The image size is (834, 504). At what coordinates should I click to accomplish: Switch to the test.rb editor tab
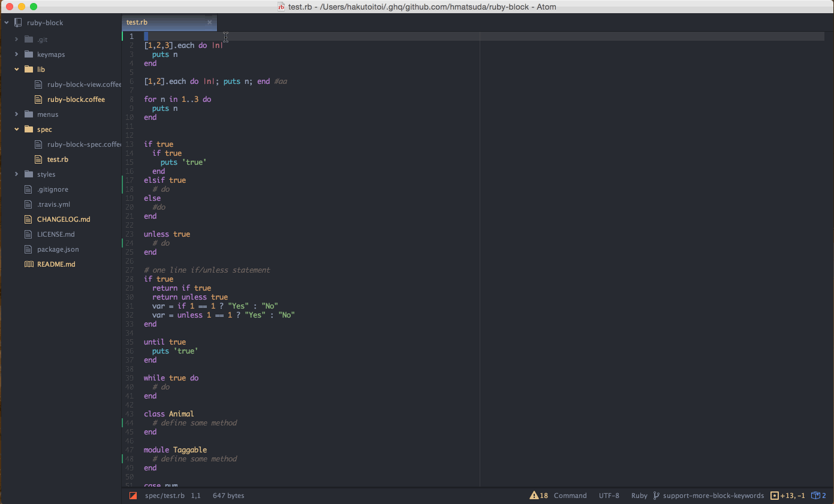click(162, 22)
